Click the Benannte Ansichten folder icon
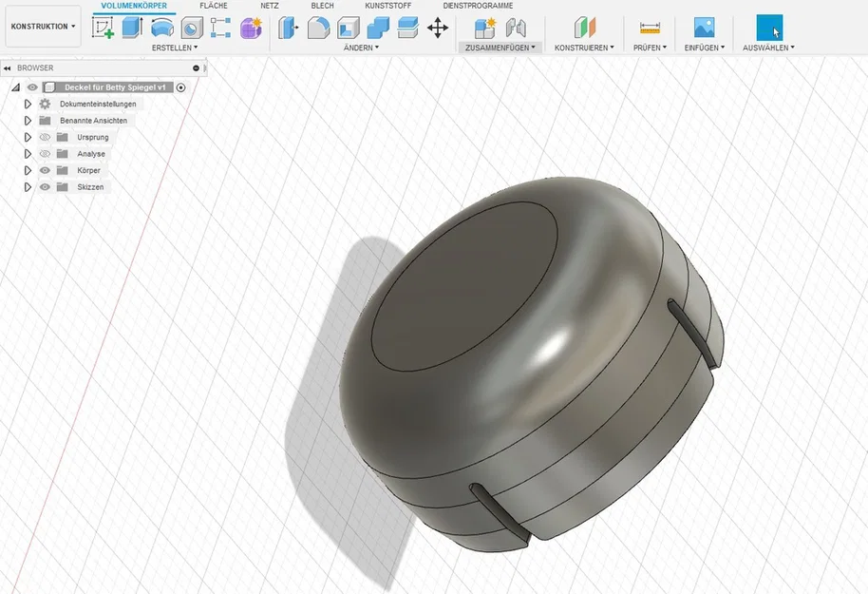This screenshot has width=868, height=594. [x=45, y=121]
